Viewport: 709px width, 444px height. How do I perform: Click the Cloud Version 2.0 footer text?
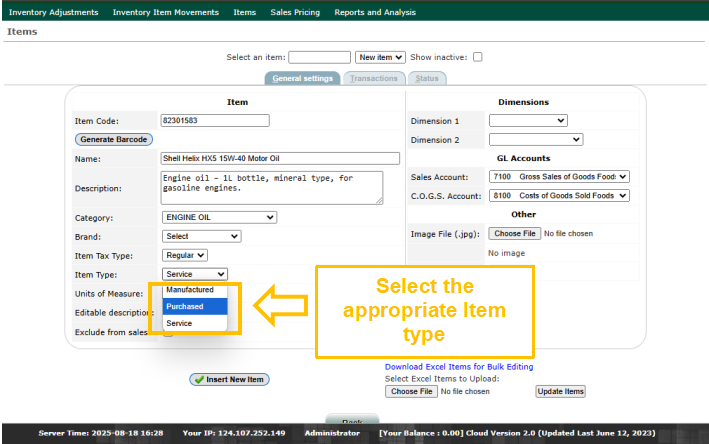560,433
